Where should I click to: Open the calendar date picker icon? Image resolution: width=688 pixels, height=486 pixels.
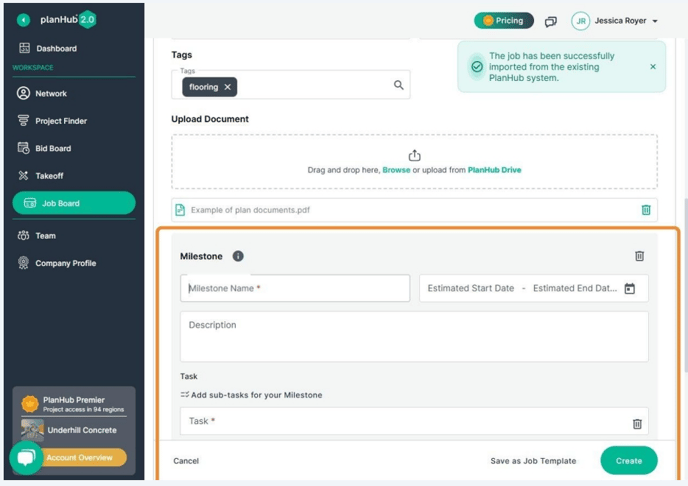(629, 289)
